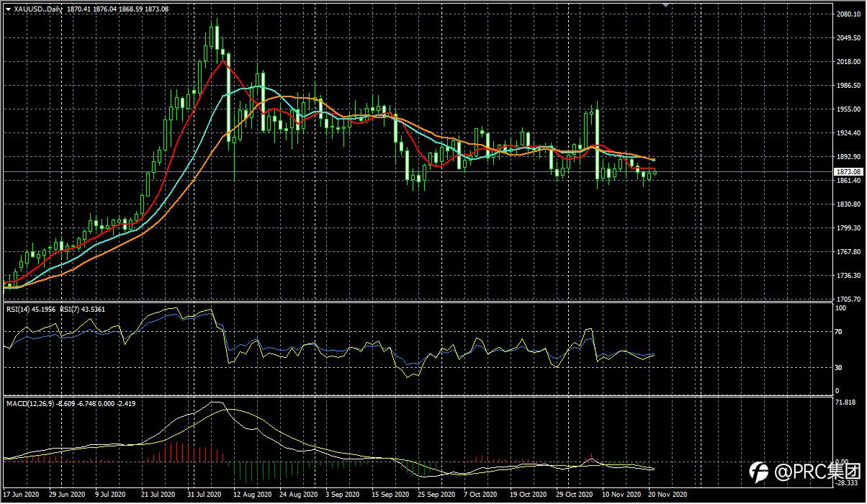Click the 9 Jul 2020 date label
The image size is (867, 504).
point(112,495)
